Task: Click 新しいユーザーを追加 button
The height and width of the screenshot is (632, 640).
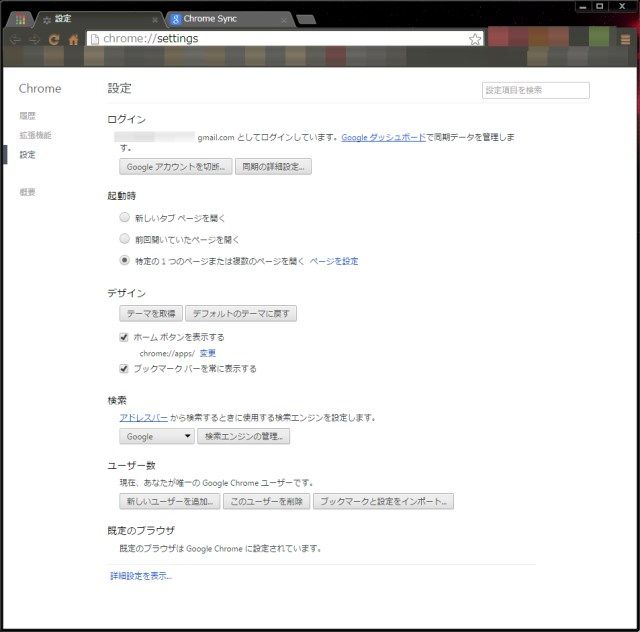Action: click(170, 501)
